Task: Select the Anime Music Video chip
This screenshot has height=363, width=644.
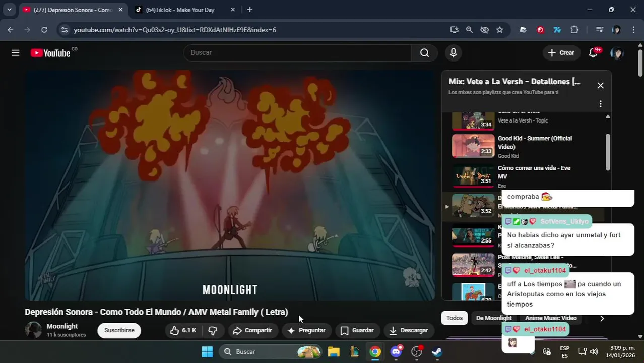Action: 551,318
